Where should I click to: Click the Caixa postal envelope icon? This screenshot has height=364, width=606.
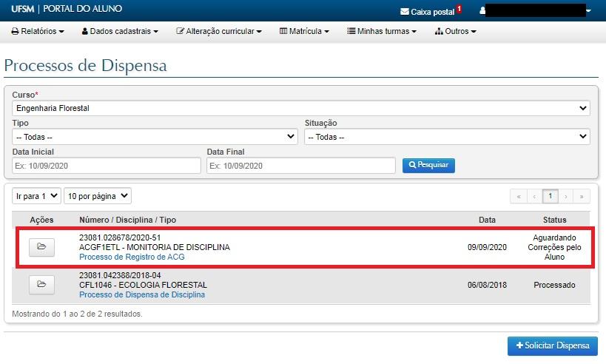point(404,12)
